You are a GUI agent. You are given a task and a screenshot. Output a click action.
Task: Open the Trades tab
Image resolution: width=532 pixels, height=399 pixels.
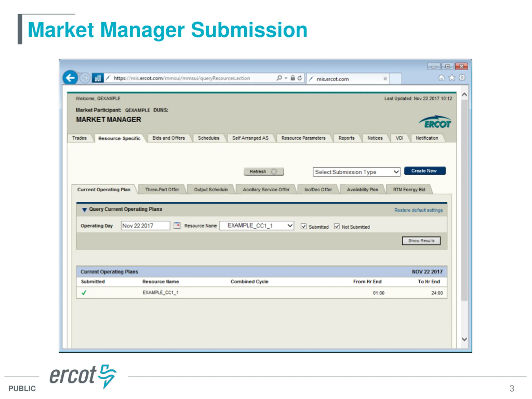click(x=79, y=138)
